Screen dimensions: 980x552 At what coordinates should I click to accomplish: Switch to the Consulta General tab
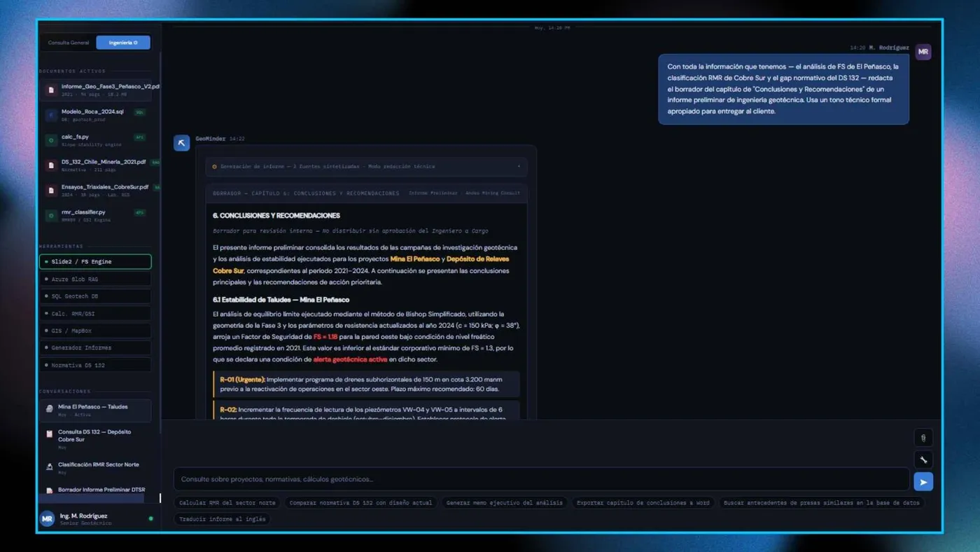[69, 43]
